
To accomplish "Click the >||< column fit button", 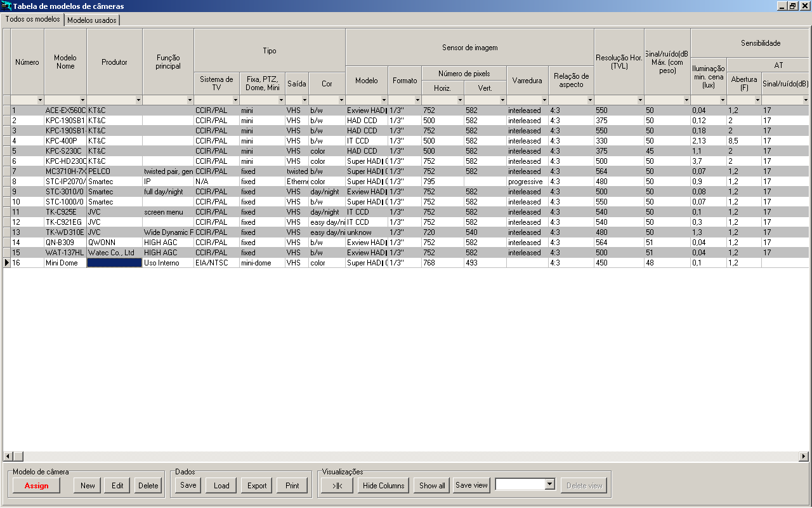I will pos(337,486).
